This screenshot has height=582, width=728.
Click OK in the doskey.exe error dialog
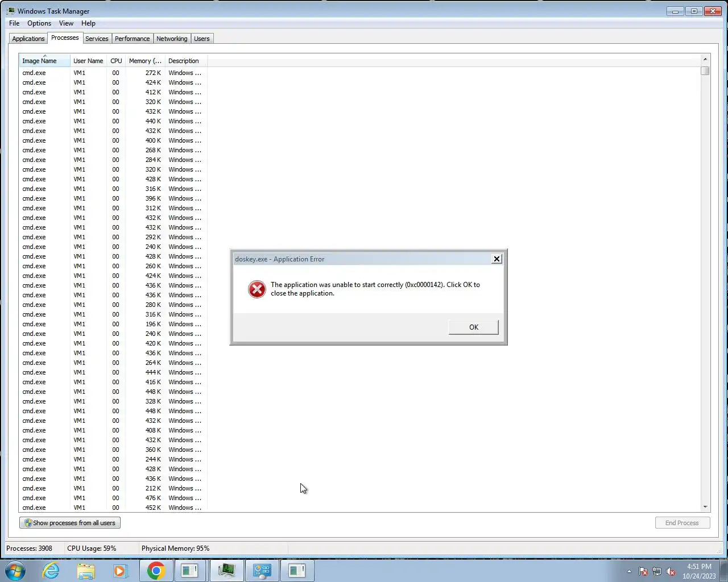(x=473, y=327)
